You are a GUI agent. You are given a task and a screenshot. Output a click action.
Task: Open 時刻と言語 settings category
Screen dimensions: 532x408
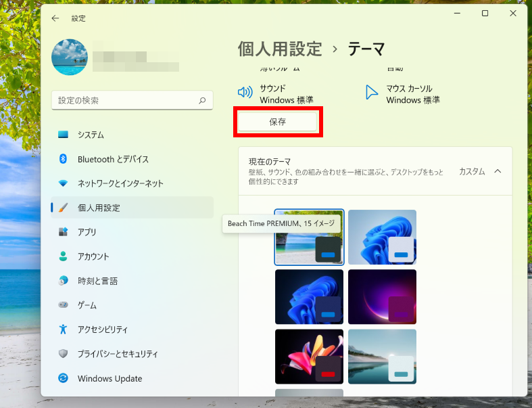[132, 281]
